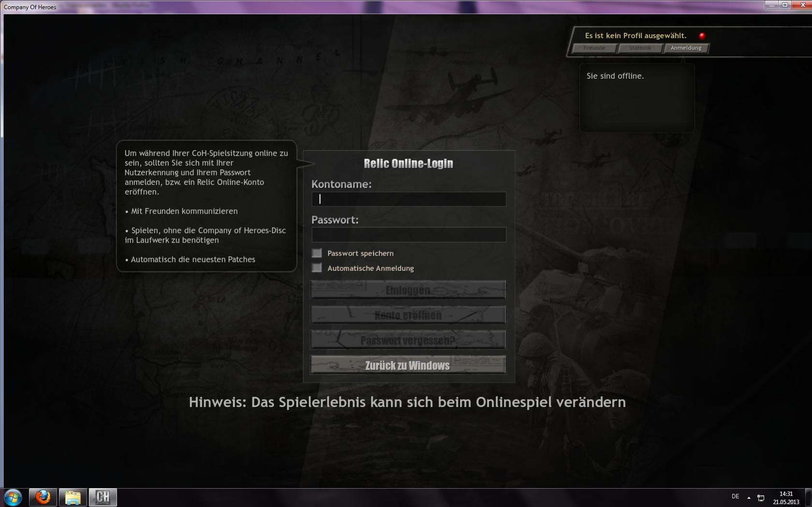This screenshot has height=507, width=812.
Task: Tick the Automatische Anmeldung checkbox
Action: [x=317, y=268]
